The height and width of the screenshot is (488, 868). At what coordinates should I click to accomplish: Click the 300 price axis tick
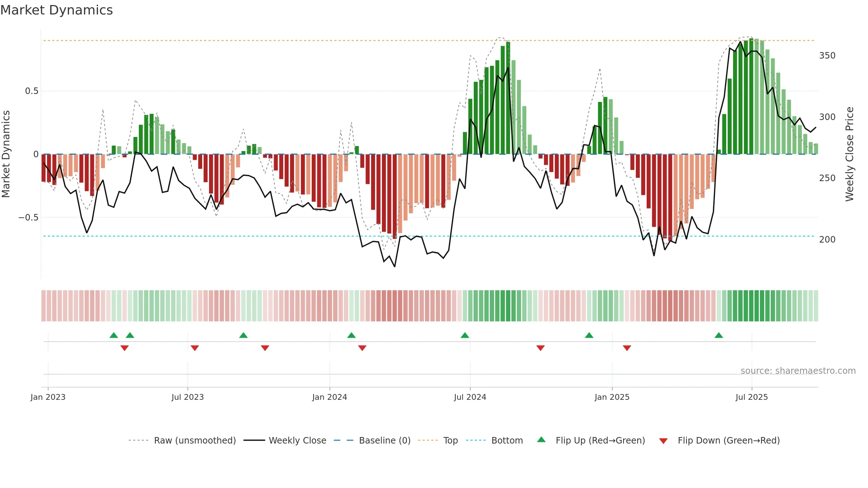827,117
